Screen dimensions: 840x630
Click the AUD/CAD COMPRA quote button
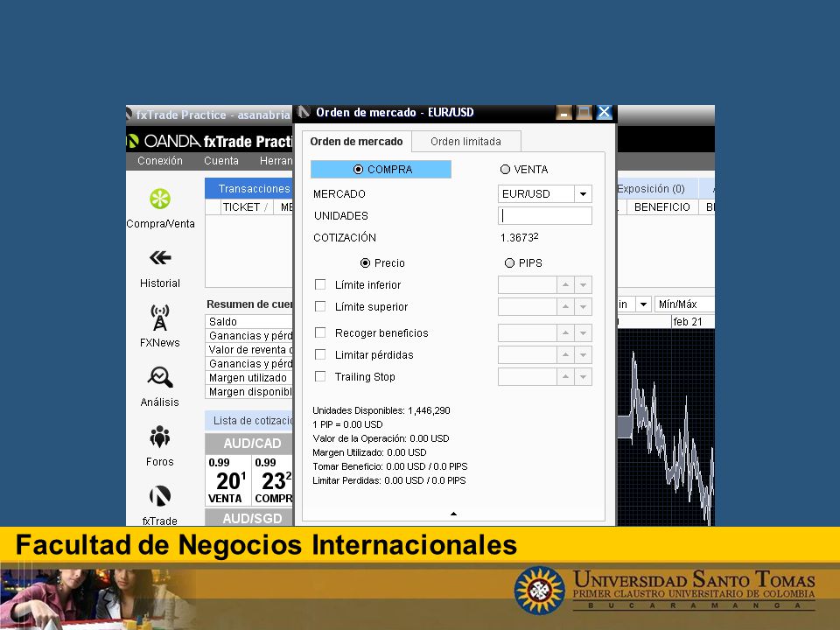pyautogui.click(x=273, y=480)
